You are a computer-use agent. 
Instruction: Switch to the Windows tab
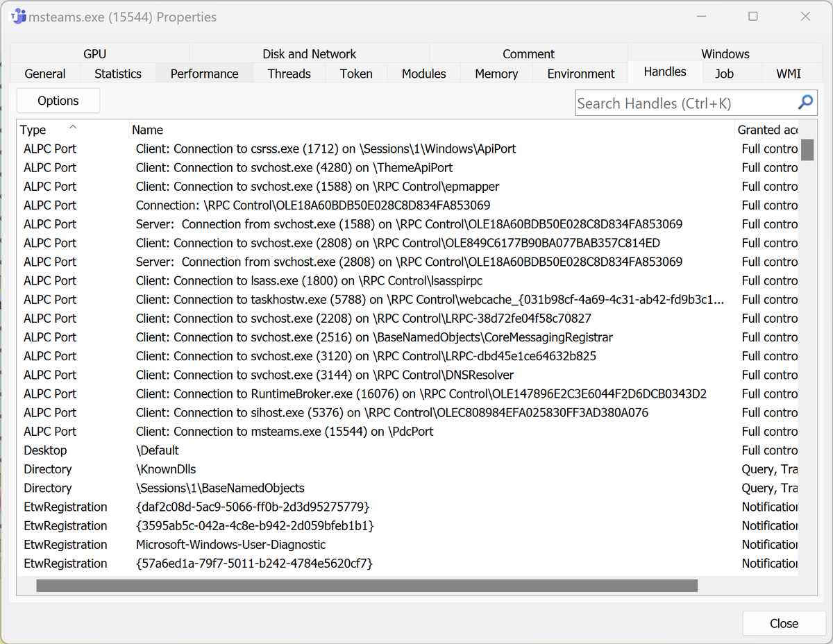click(x=725, y=53)
